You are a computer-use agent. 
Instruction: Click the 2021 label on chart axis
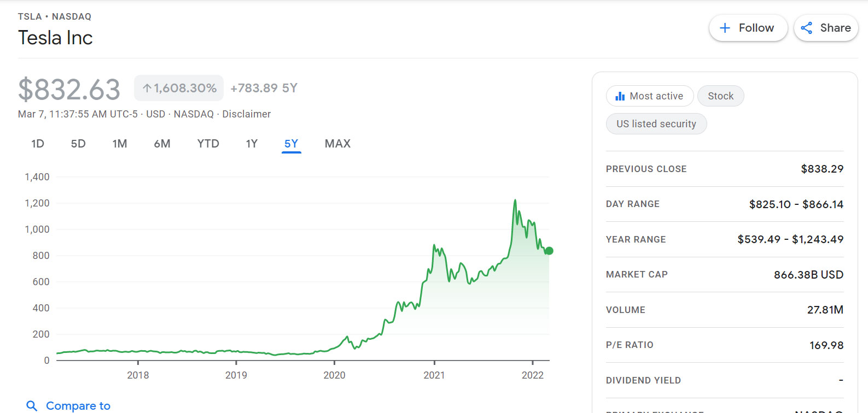point(434,375)
